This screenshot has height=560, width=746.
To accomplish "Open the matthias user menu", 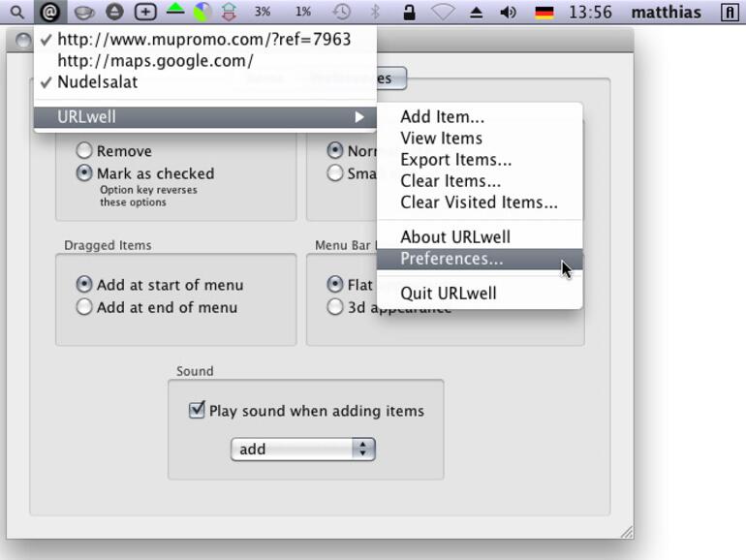I will [x=667, y=13].
